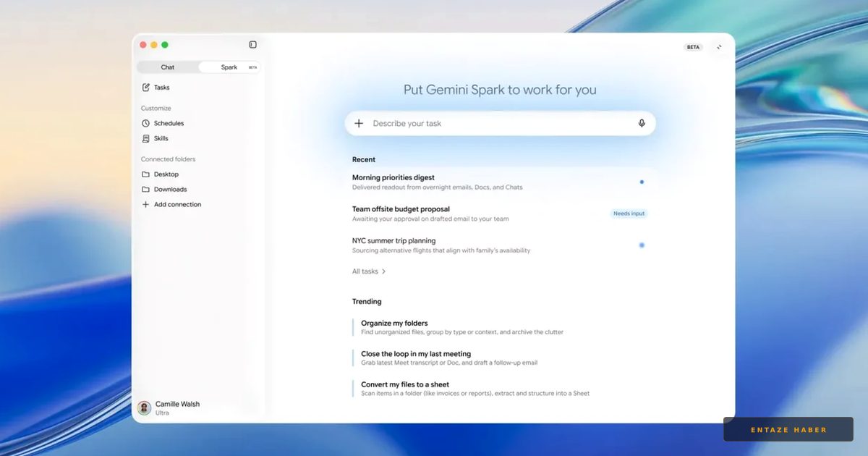Click the Downloads folder icon
This screenshot has height=456, width=868.
145,190
